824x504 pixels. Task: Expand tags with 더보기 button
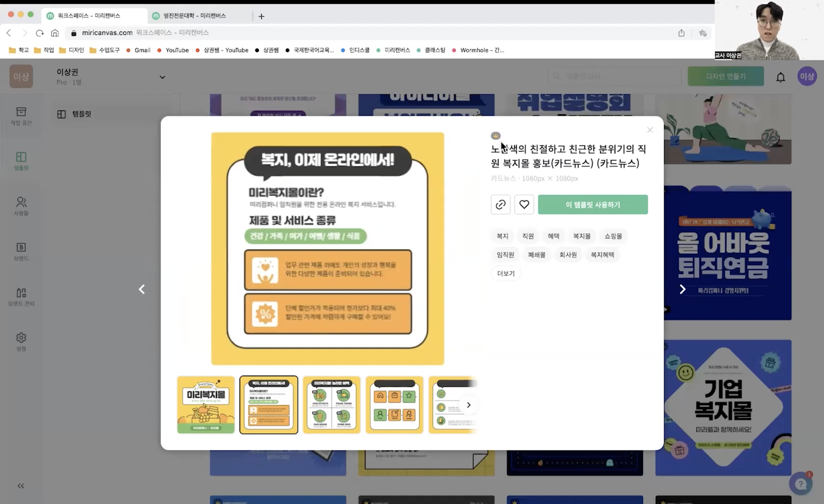coord(506,274)
